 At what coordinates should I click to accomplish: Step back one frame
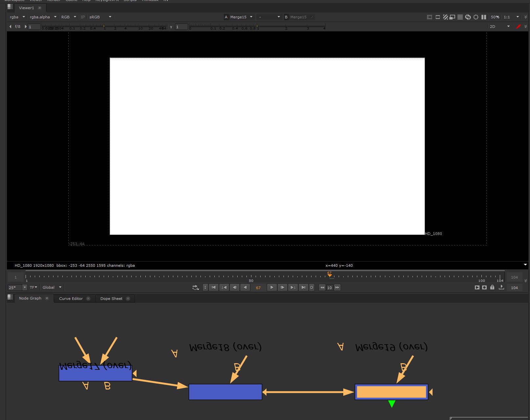coord(235,288)
